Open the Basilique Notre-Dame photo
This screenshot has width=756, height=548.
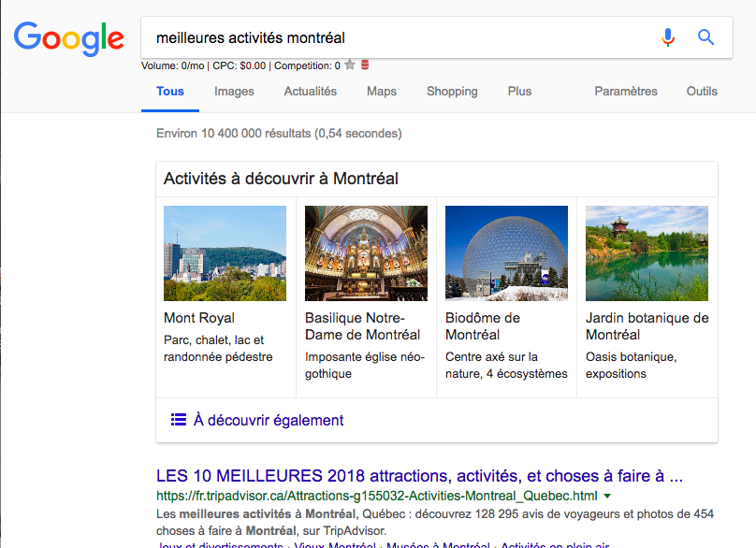click(367, 253)
